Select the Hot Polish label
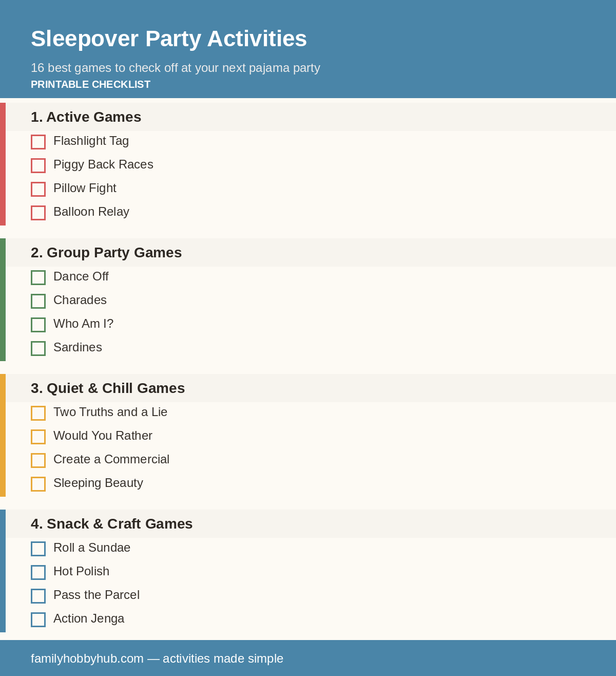The width and height of the screenshot is (616, 676). click(x=81, y=571)
